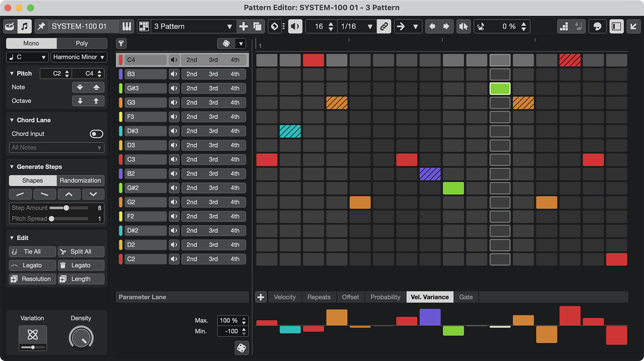
Task: Turn the Density knob
Action: [81, 338]
